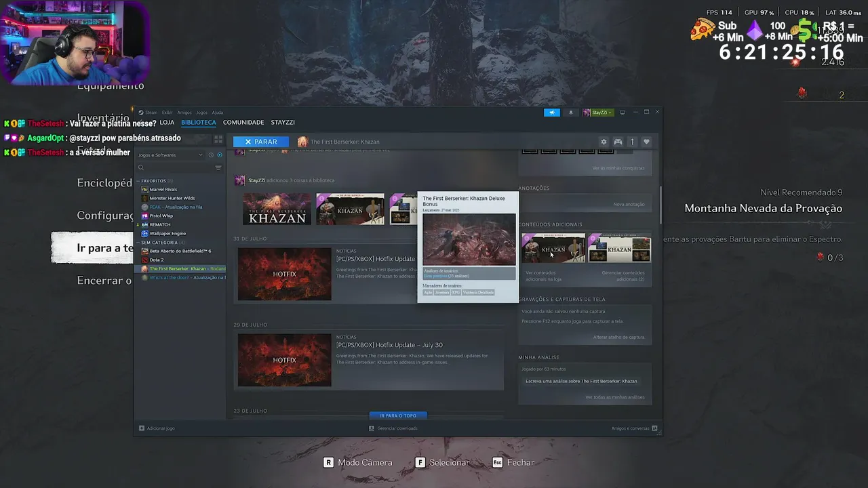Screen dimensions: 868x488
Task: Open Hotfix Update – July 30 news title
Action: click(389, 345)
